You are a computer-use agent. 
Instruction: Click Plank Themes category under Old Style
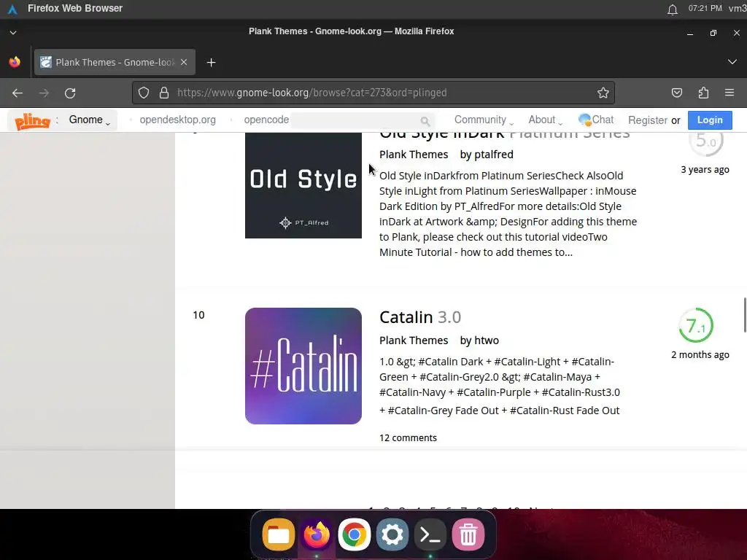pos(414,155)
